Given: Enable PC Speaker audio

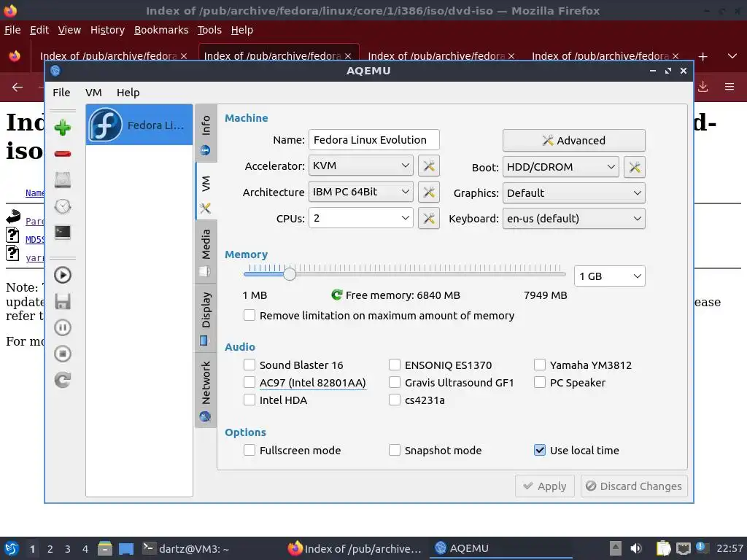Looking at the screenshot, I should [x=540, y=382].
